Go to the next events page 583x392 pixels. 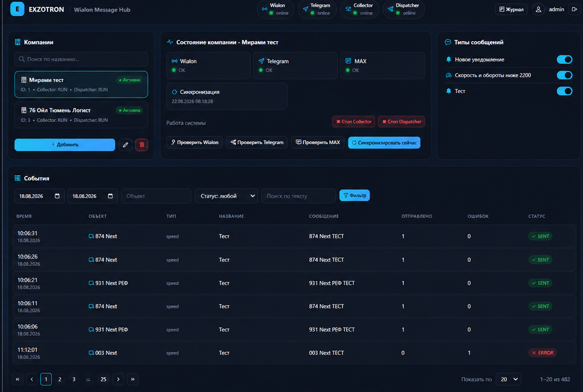coord(118,379)
